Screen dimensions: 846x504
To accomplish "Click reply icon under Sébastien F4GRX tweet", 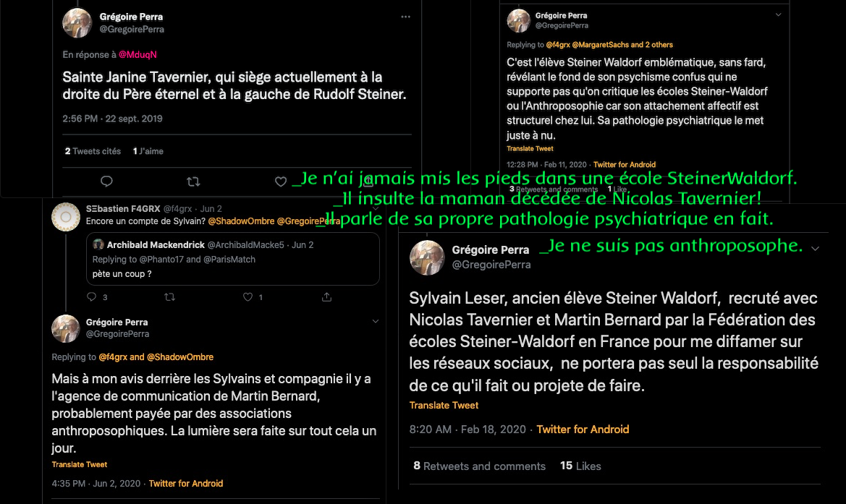I will [92, 296].
